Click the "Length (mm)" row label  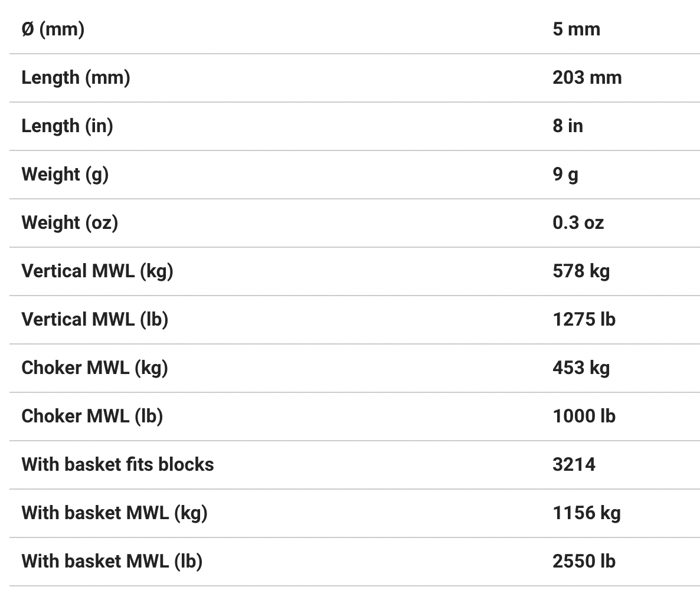pyautogui.click(x=76, y=77)
